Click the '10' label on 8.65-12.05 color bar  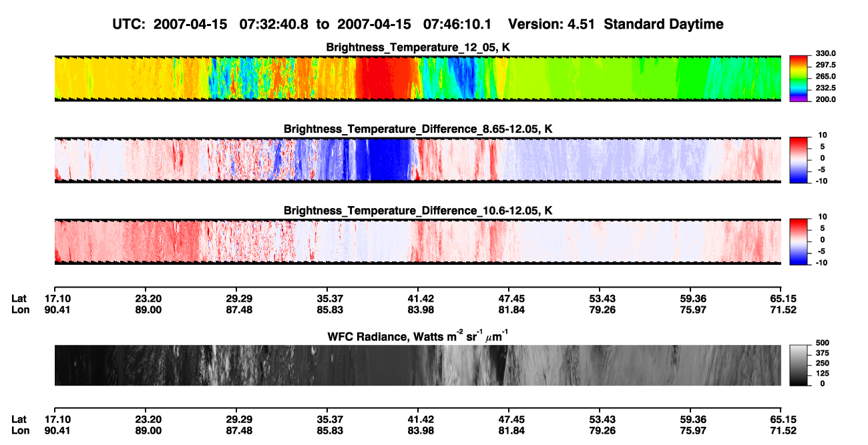pos(822,135)
